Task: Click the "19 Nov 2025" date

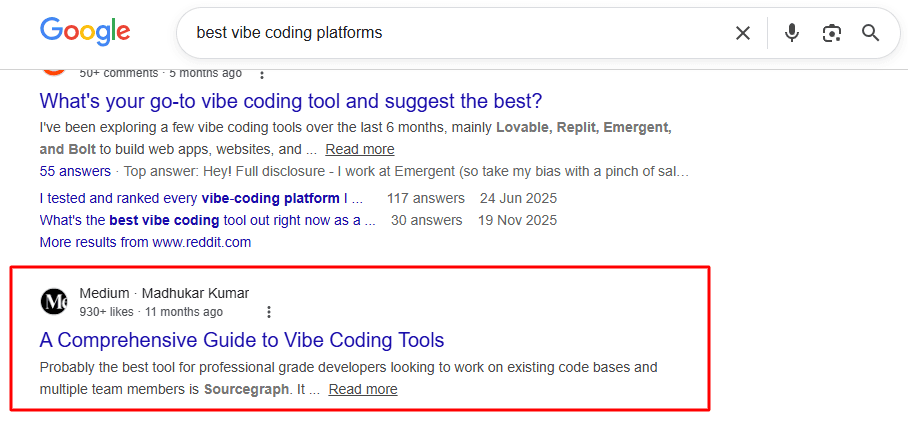Action: pos(517,221)
